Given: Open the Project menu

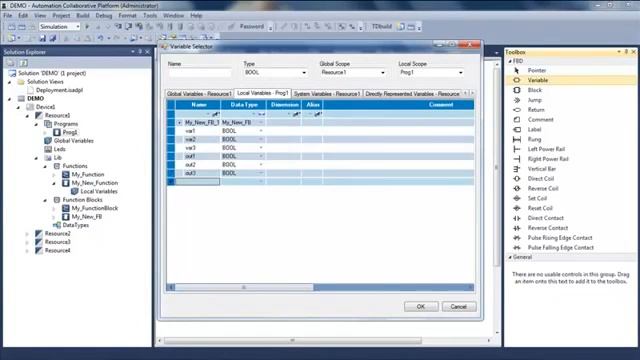Looking at the screenshot, I should coord(61,16).
